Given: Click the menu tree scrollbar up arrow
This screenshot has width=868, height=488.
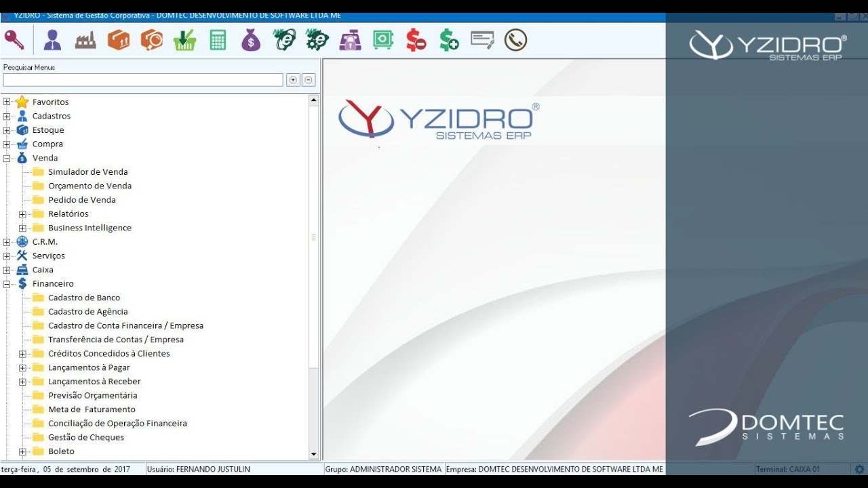Looking at the screenshot, I should click(313, 100).
